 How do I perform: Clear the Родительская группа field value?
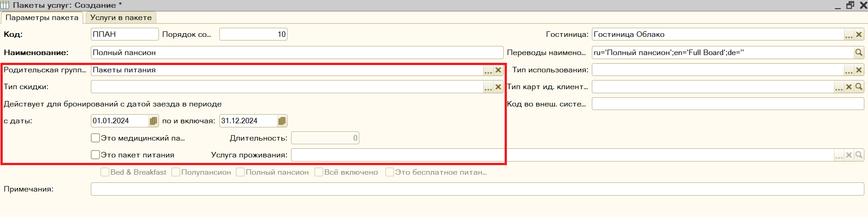pyautogui.click(x=498, y=70)
